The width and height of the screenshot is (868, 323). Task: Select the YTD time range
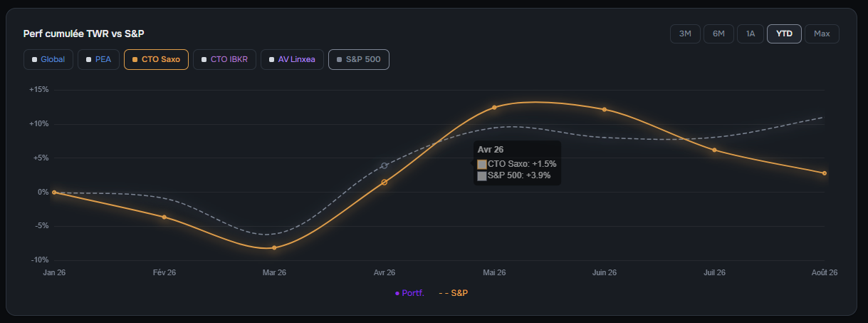coord(784,34)
